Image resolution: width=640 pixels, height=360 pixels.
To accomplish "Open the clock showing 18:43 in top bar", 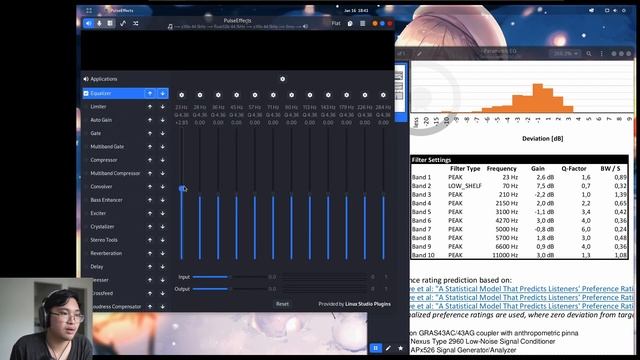I will [356, 10].
